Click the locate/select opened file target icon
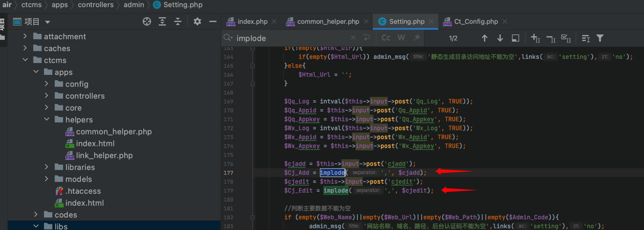 (x=147, y=22)
